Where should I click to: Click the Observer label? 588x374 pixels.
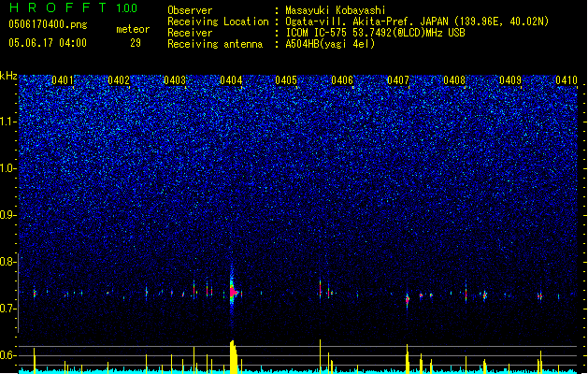tap(190, 10)
